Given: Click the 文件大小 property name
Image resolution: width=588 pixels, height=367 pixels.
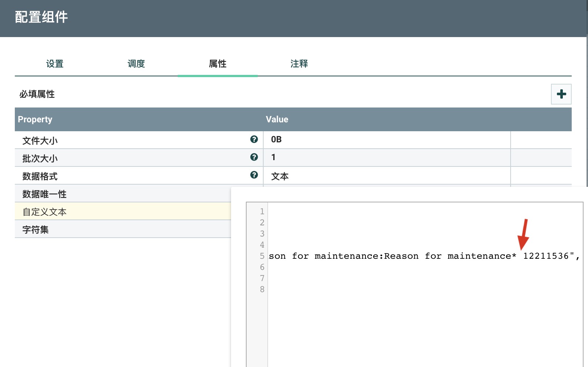Looking at the screenshot, I should pos(40,140).
